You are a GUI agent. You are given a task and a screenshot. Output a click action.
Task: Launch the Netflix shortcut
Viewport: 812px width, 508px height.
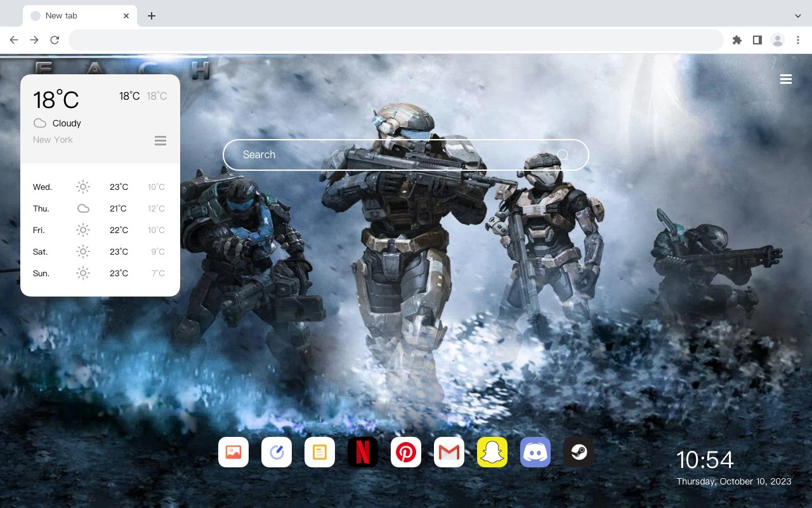363,452
